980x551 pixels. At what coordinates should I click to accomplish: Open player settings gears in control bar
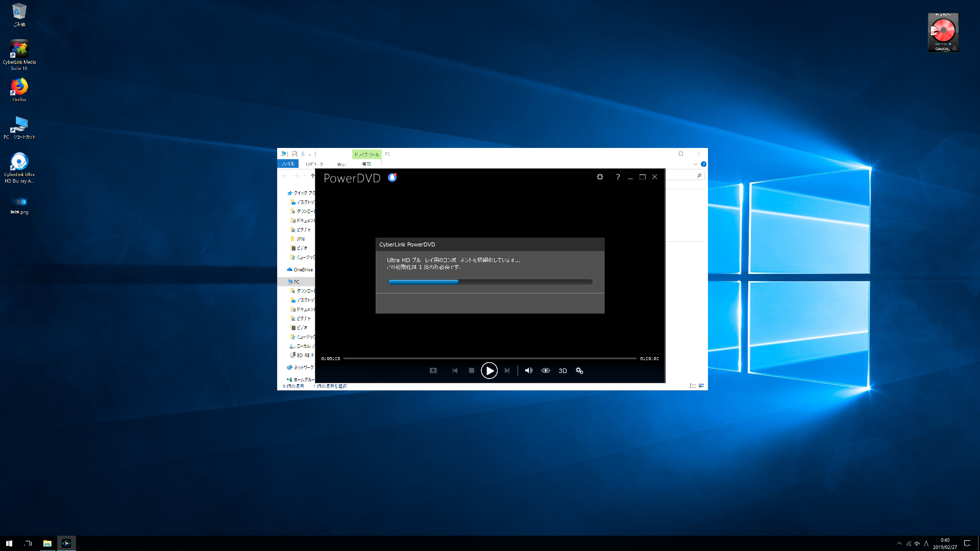pyautogui.click(x=579, y=371)
